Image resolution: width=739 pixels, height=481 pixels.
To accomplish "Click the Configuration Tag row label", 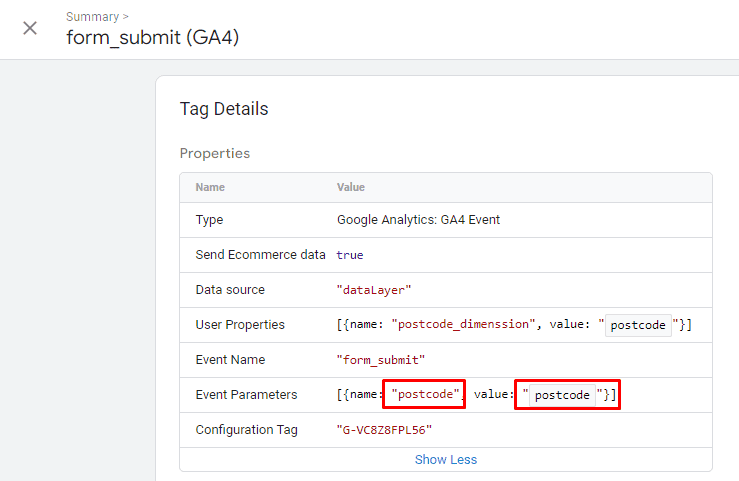I will click(246, 430).
